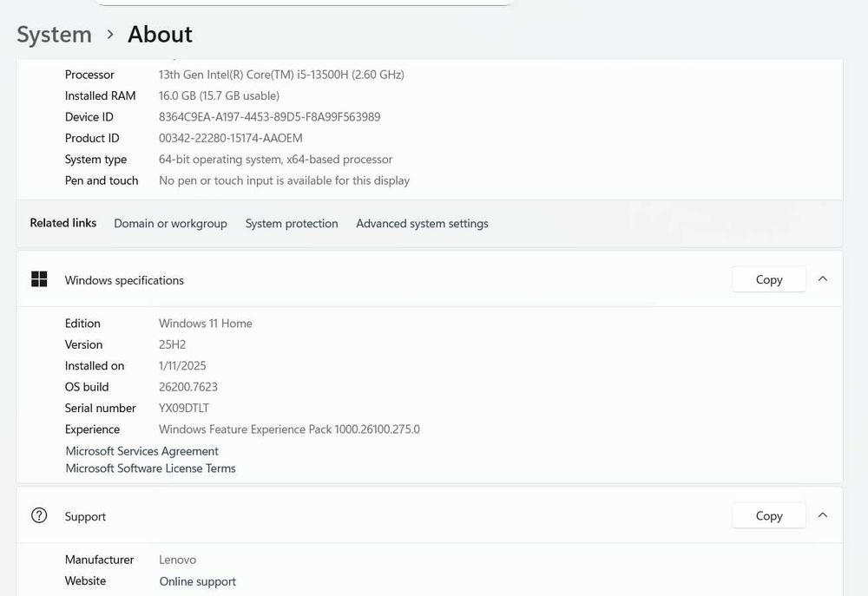The height and width of the screenshot is (596, 868).
Task: Open Microsoft Services Agreement link
Action: pos(141,451)
